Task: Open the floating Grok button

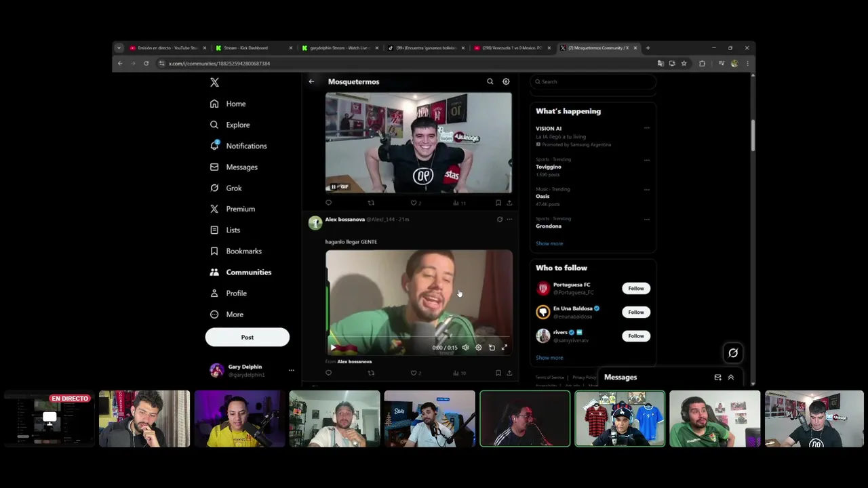Action: [x=733, y=352]
